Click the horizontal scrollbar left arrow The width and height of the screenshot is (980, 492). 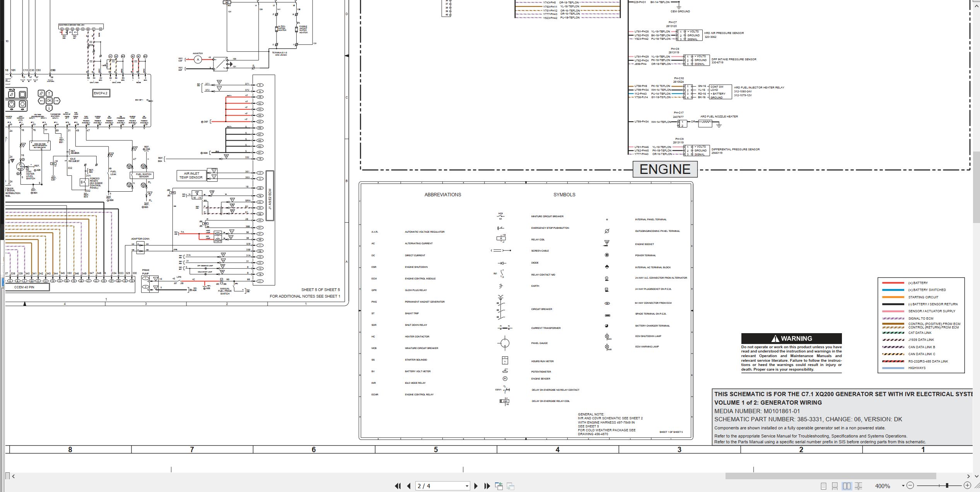point(14,476)
